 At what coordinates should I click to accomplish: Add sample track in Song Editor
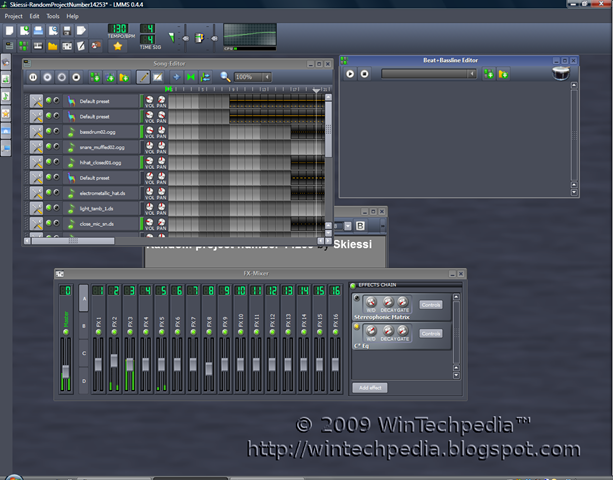[x=110, y=77]
